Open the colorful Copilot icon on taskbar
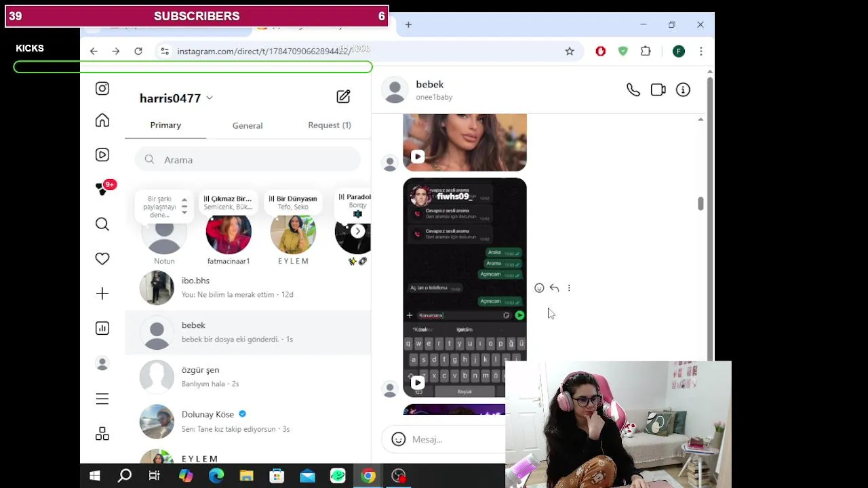The width and height of the screenshot is (868, 488). (185, 476)
